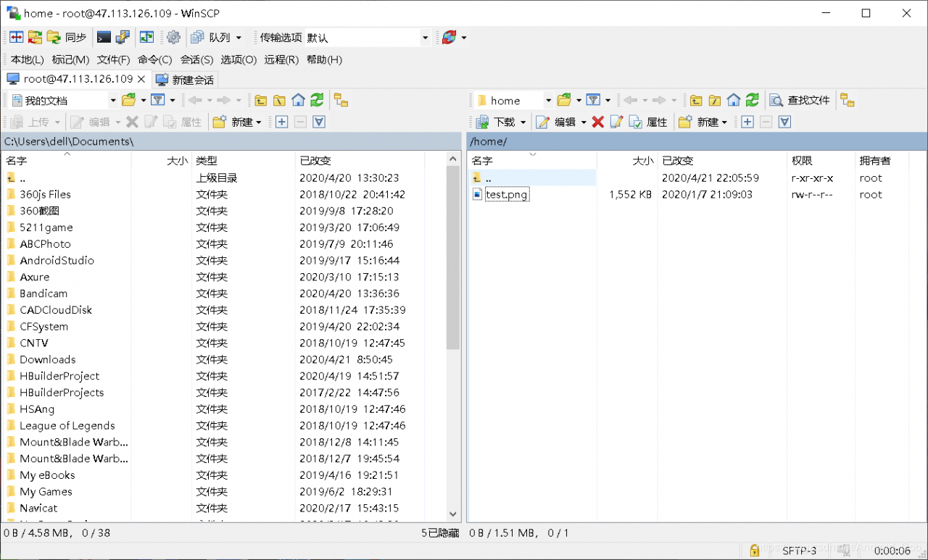Go to remote parent directory icon
Screen dimensions: 928x560
tap(696, 100)
